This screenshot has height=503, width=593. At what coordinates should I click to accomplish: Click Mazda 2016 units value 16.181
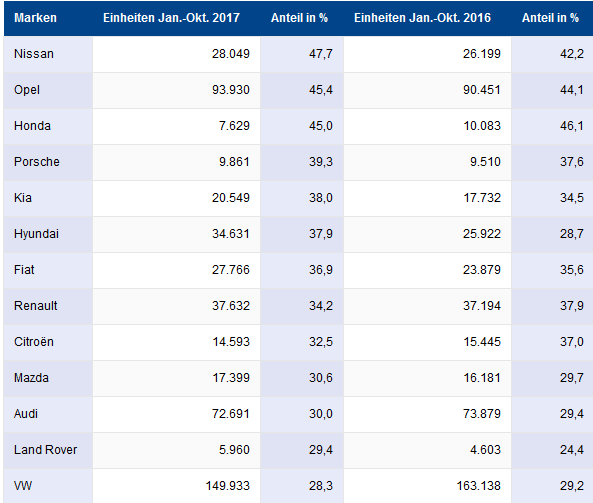pos(482,377)
